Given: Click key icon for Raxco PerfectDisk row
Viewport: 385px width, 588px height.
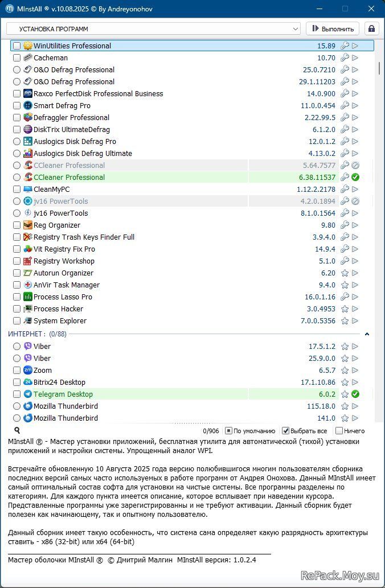Looking at the screenshot, I should pos(345,94).
